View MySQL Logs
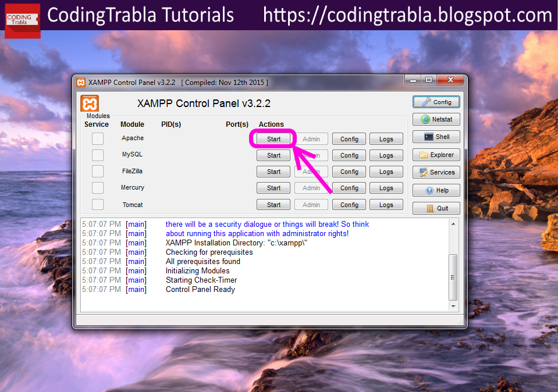The image size is (558, 392). [x=386, y=155]
